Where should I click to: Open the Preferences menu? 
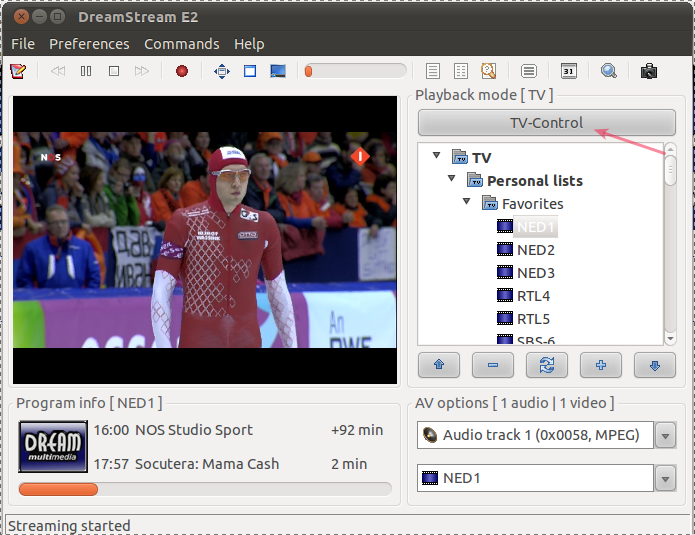point(89,44)
